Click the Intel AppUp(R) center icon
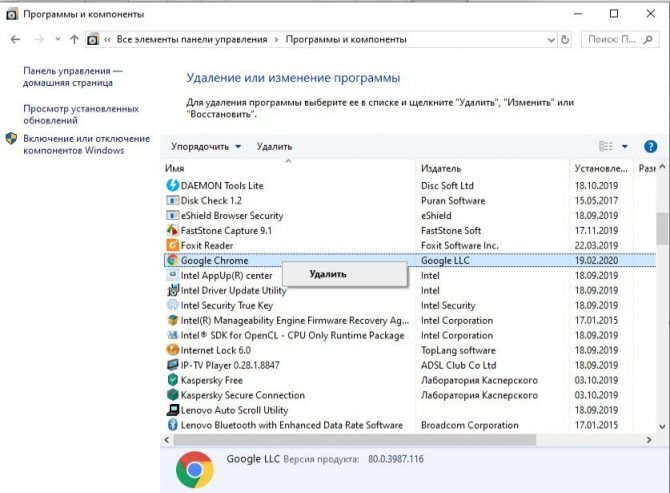Image resolution: width=670 pixels, height=493 pixels. 172,275
